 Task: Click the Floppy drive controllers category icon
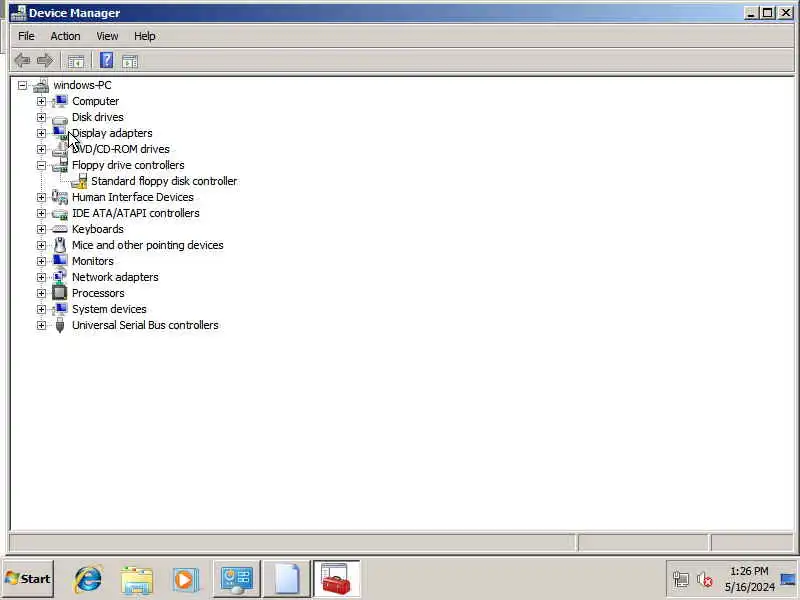(x=60, y=165)
